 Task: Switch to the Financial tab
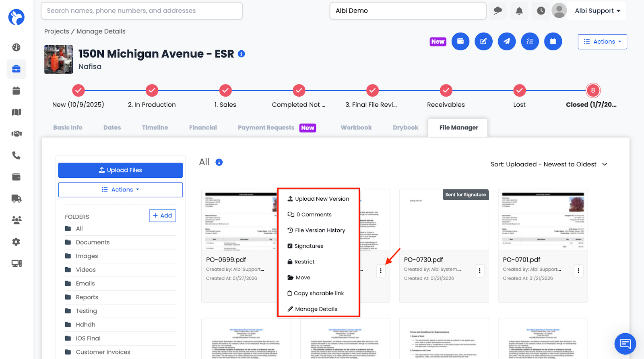coord(203,128)
